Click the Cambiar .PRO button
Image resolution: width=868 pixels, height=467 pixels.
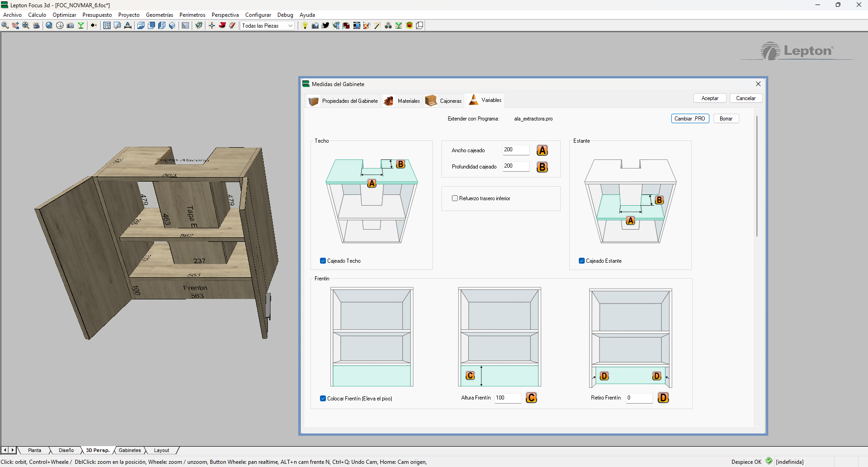(x=689, y=119)
